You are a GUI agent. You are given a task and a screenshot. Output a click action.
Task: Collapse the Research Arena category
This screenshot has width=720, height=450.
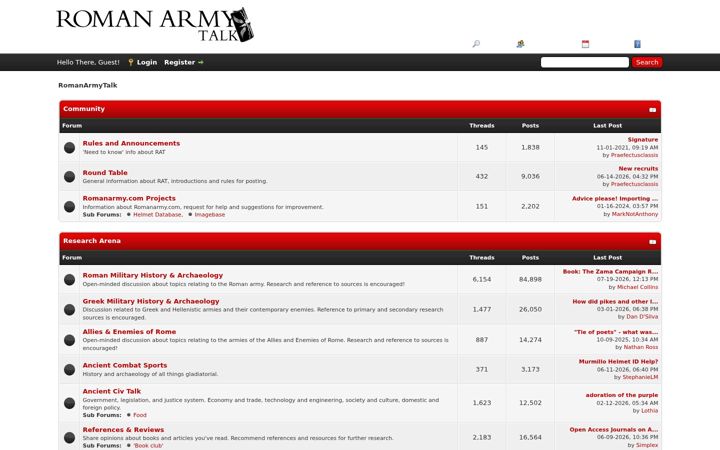click(652, 242)
